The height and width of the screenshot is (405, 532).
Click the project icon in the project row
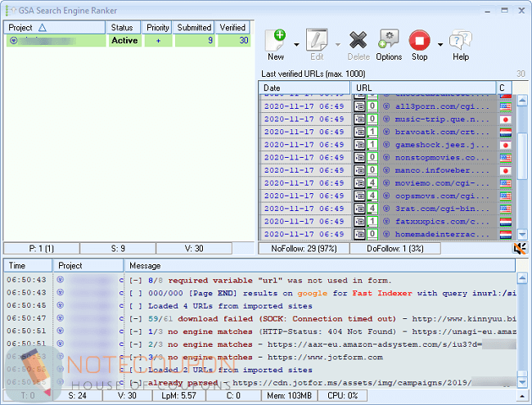pos(14,41)
